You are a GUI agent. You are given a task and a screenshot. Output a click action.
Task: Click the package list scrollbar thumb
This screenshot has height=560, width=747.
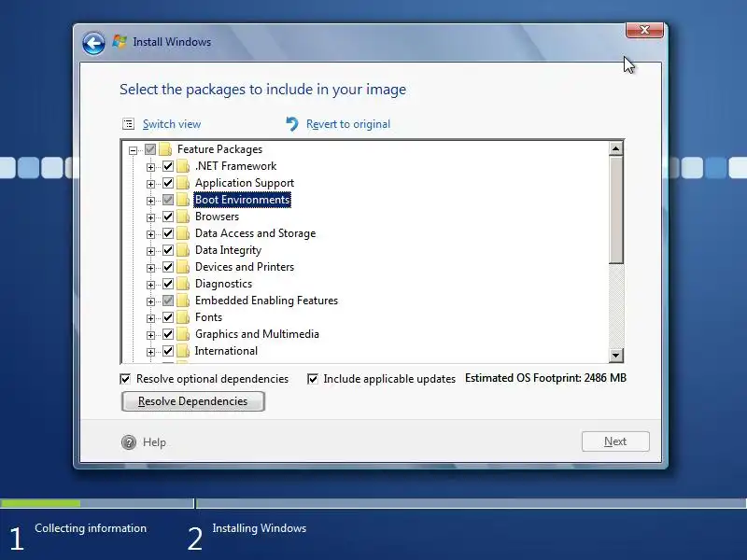point(615,209)
